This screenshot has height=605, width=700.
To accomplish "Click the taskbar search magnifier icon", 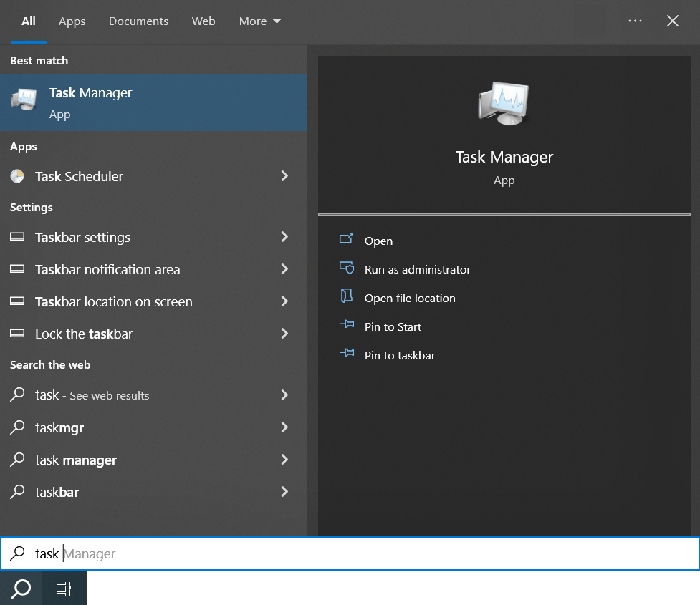I will click(x=21, y=589).
